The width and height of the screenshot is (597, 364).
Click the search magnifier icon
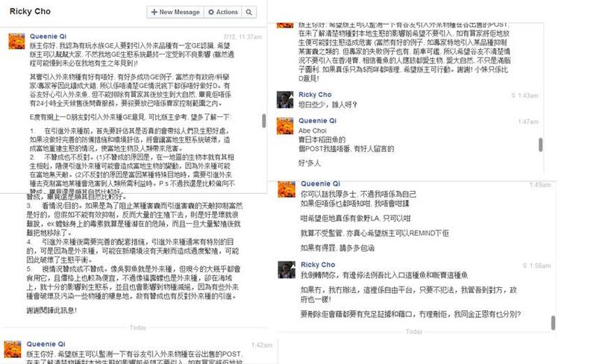click(x=249, y=12)
